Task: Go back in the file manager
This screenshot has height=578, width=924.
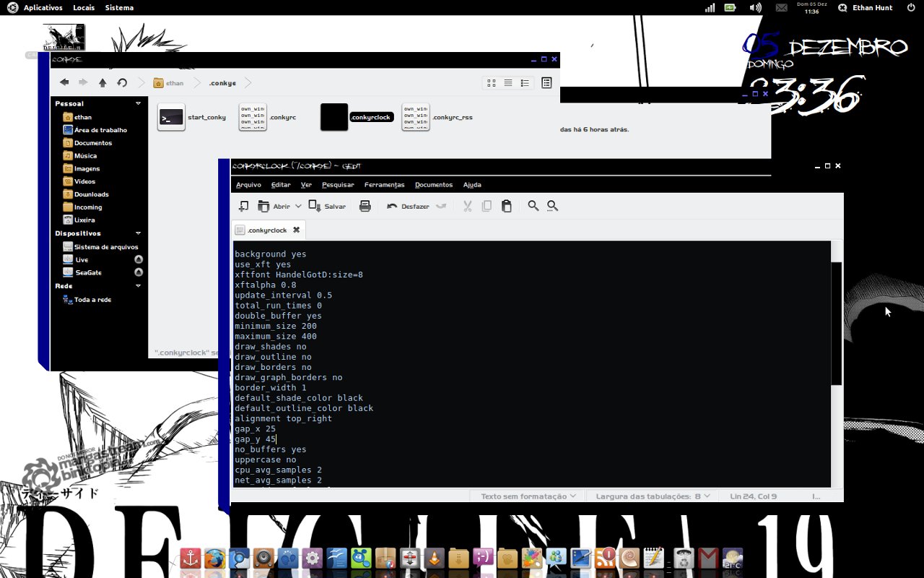Action: 64,83
